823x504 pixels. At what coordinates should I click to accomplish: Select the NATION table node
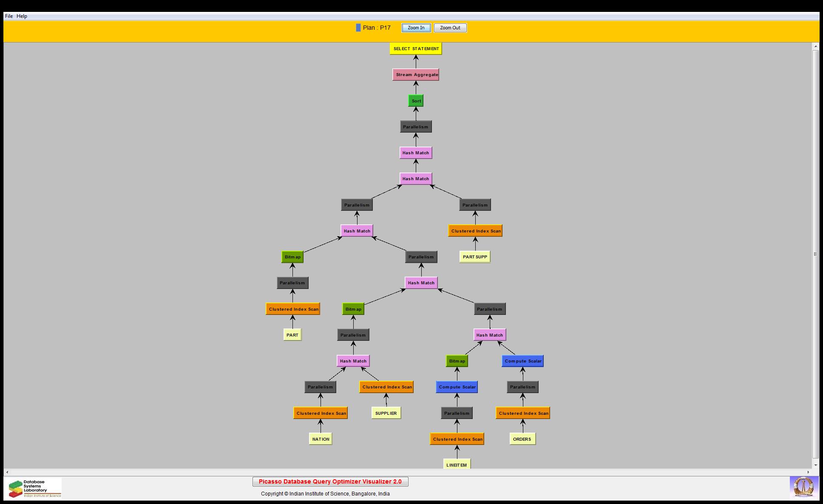coord(321,439)
